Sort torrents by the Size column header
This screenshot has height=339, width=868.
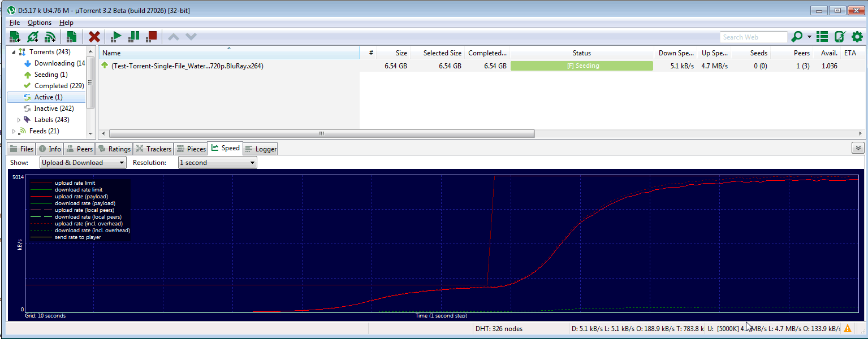[x=394, y=53]
